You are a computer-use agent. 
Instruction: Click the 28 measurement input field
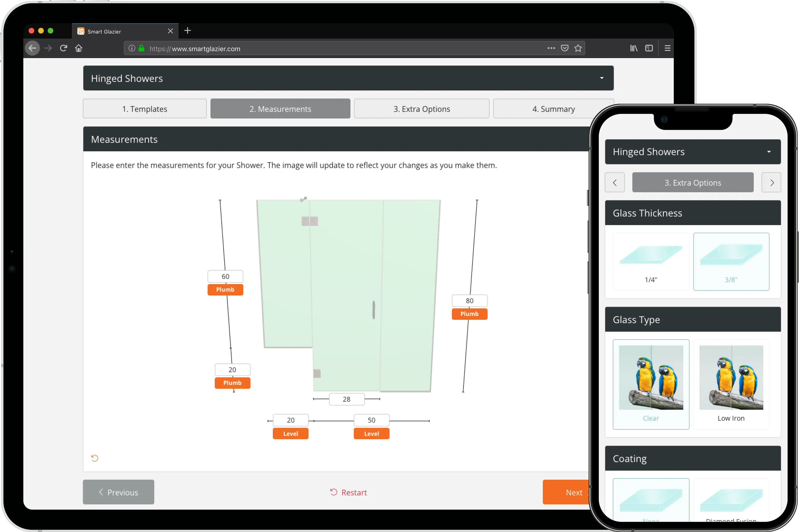point(347,399)
